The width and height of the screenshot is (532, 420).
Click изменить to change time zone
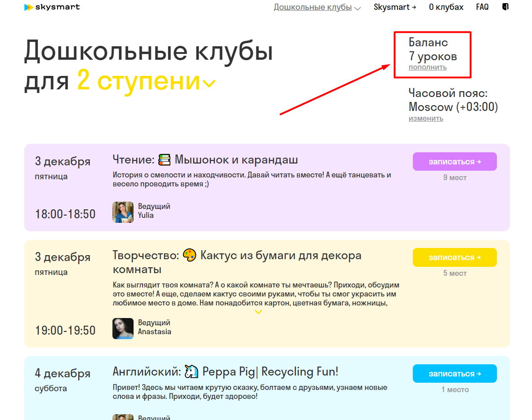(426, 119)
